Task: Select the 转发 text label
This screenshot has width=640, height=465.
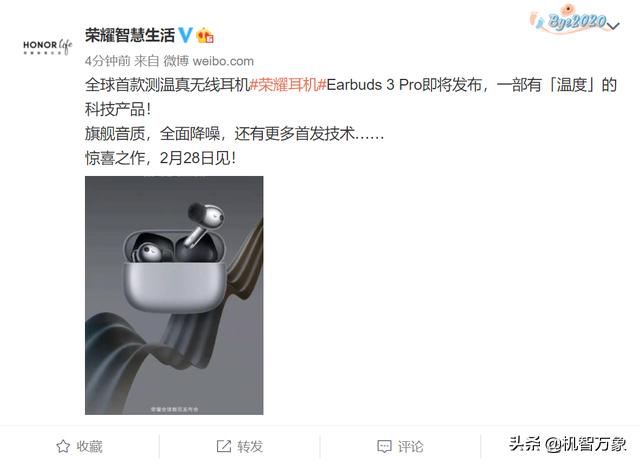Action: point(250,447)
